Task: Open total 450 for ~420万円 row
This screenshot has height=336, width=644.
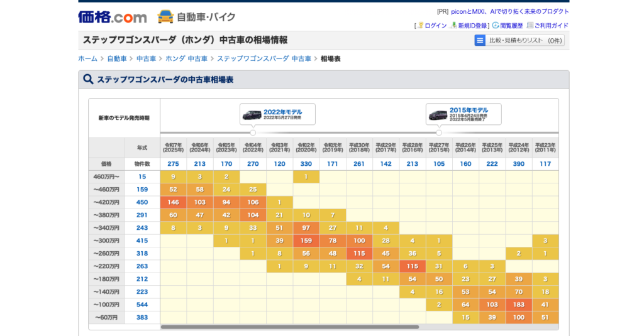Action: [142, 202]
